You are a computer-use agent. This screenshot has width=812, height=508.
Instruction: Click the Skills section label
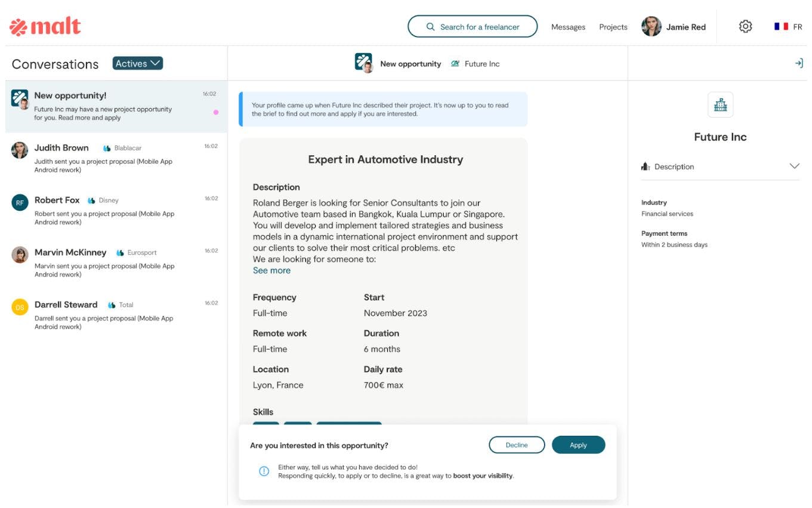[x=263, y=412]
